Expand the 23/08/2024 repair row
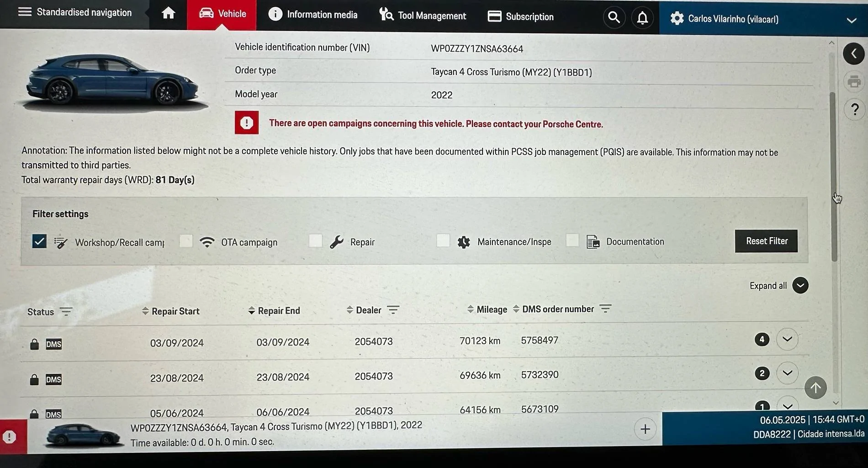This screenshot has height=468, width=868. click(787, 373)
